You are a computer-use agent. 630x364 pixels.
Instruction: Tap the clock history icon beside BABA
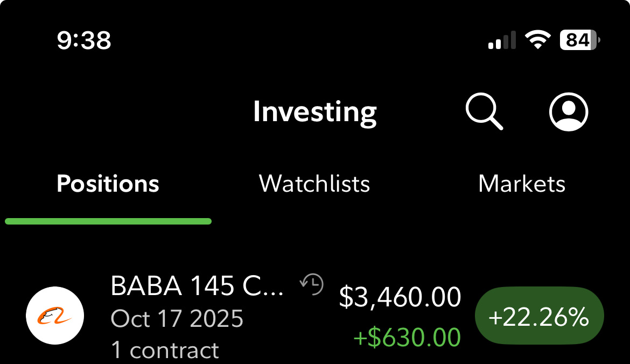tap(312, 284)
